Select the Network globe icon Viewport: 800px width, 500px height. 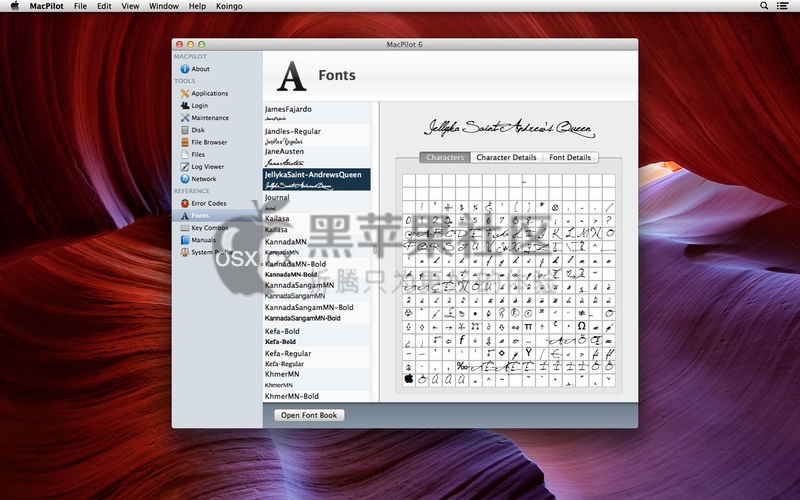click(185, 179)
